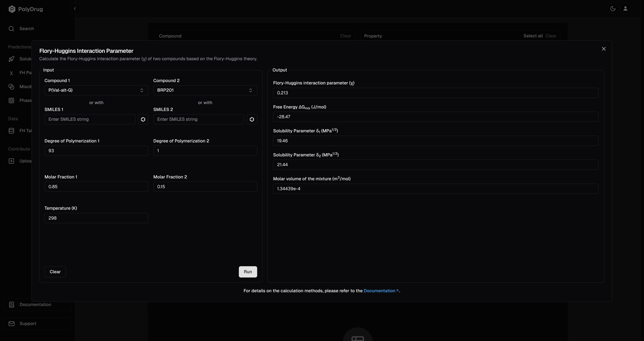Click Degree of Polymerization 1 field
The height and width of the screenshot is (341, 644).
96,151
